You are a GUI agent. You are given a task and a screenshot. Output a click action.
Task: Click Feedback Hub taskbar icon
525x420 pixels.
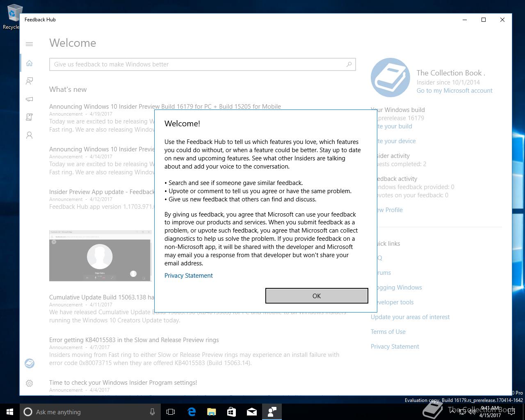click(272, 412)
